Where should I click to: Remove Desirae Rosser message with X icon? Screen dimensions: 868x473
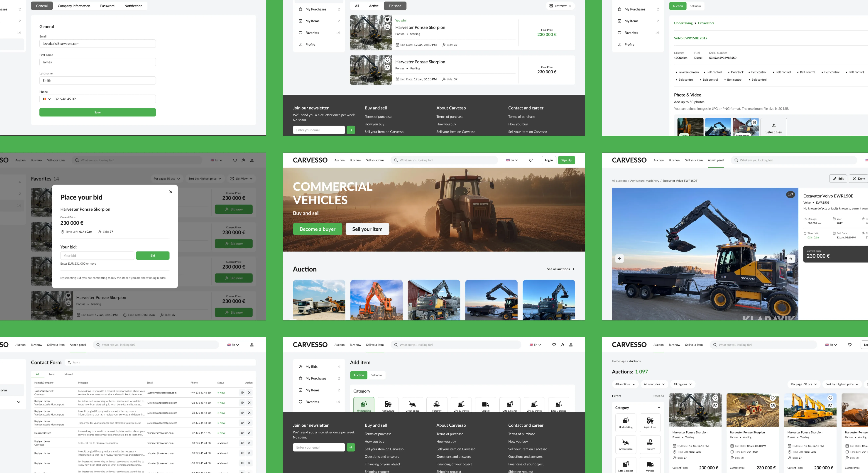[x=249, y=433]
